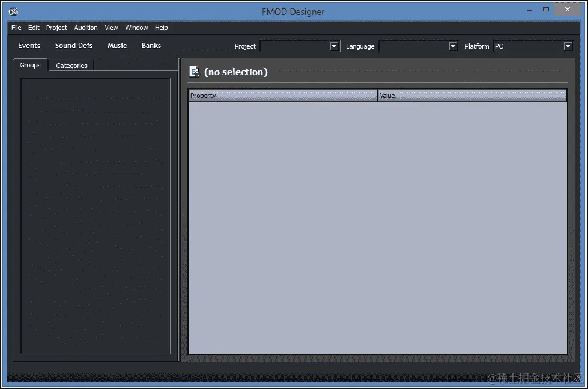The height and width of the screenshot is (389, 588).
Task: Switch to the Sound Defs tab
Action: 73,46
